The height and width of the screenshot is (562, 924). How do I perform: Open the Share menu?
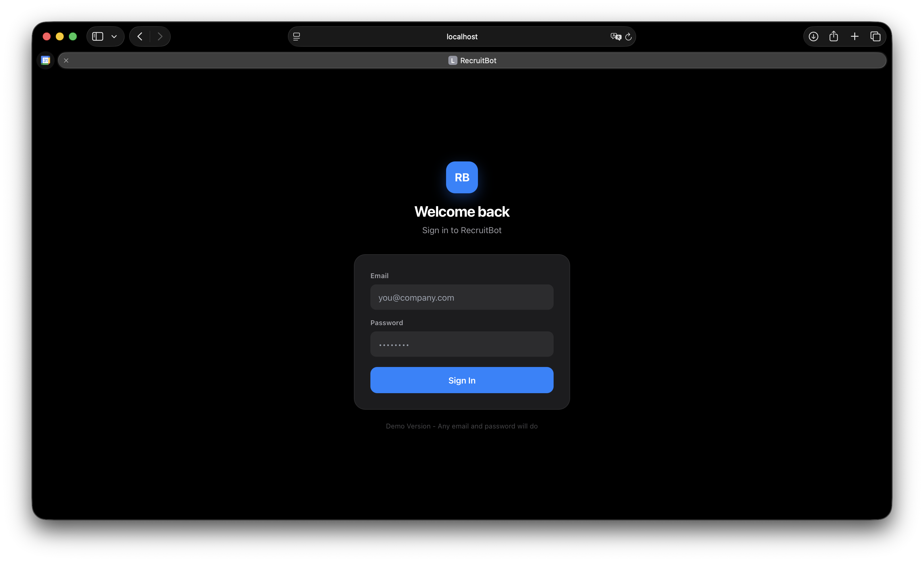click(834, 36)
